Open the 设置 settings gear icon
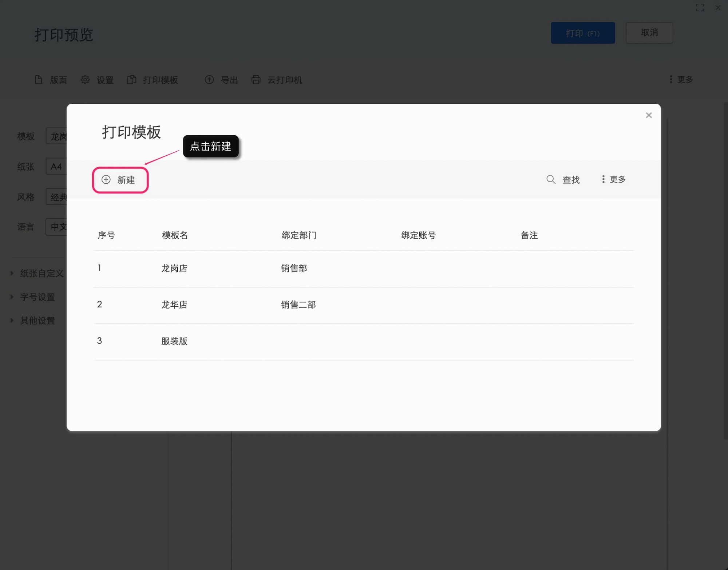Image resolution: width=728 pixels, height=570 pixels. 85,80
